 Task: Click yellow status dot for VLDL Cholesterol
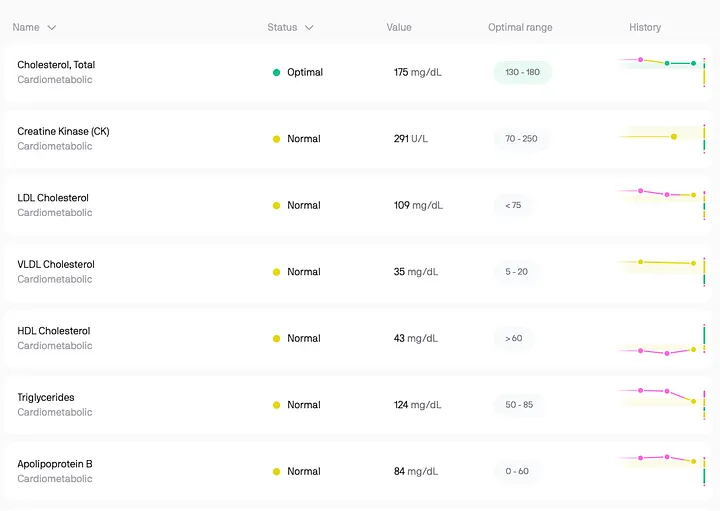[276, 272]
